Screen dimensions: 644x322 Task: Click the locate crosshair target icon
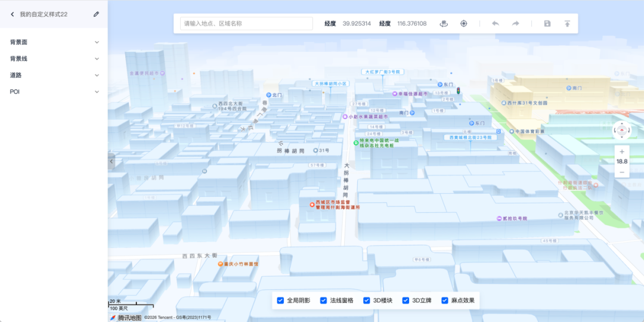[464, 23]
